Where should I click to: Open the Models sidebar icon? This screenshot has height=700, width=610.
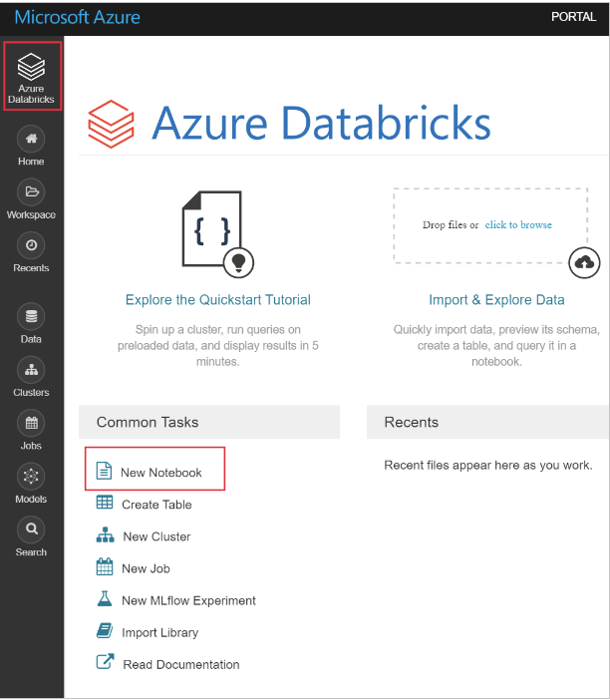31,477
